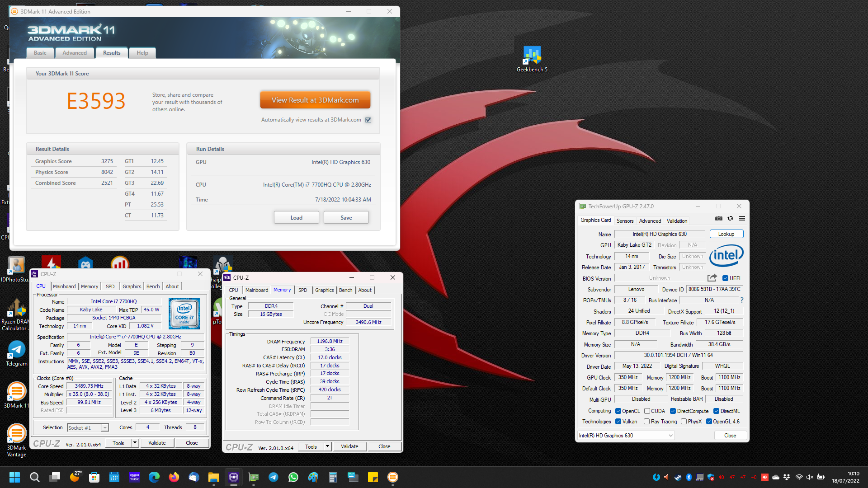
Task: Open WhatsApp from taskbar
Action: pyautogui.click(x=293, y=477)
